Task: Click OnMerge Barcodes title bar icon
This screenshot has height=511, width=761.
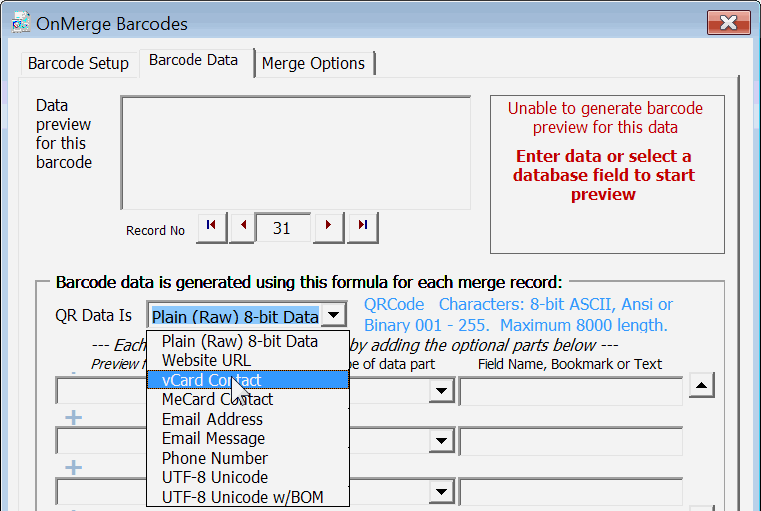Action: tap(18, 24)
